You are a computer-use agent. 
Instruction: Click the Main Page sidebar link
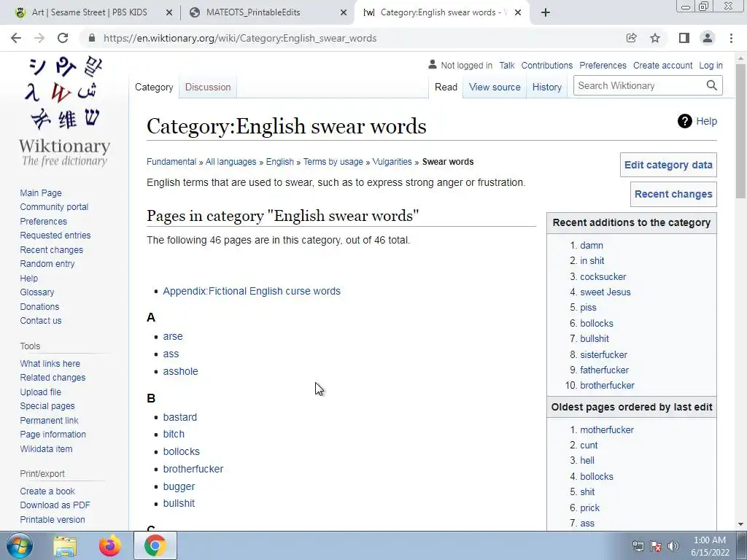coord(41,192)
